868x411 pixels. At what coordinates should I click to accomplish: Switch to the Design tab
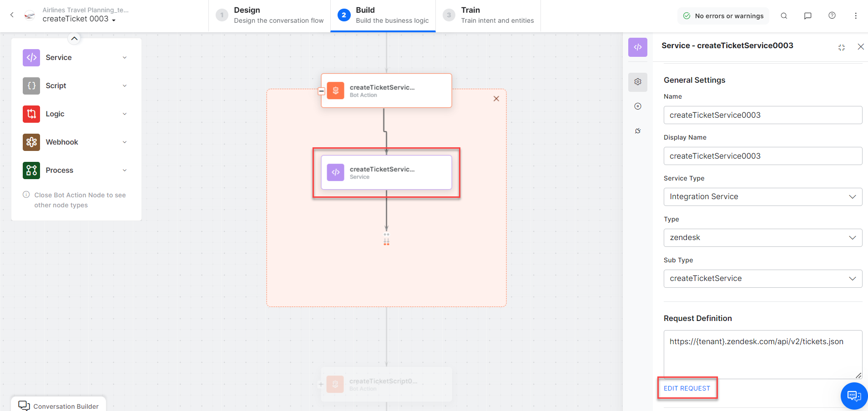pos(269,15)
